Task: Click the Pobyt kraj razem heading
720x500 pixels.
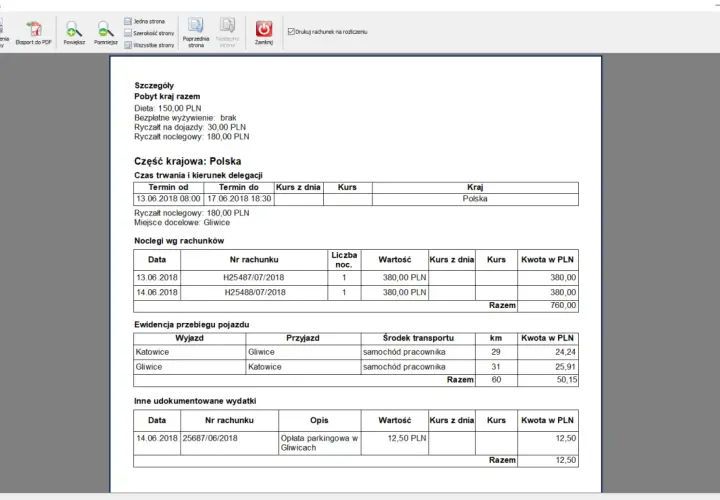Action: 167,96
